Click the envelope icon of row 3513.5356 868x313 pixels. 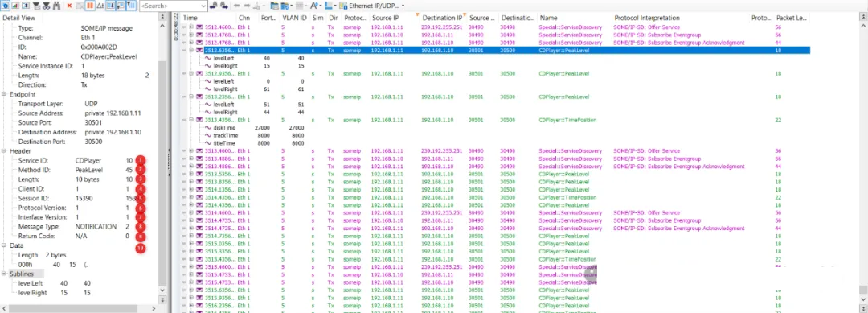click(199, 174)
